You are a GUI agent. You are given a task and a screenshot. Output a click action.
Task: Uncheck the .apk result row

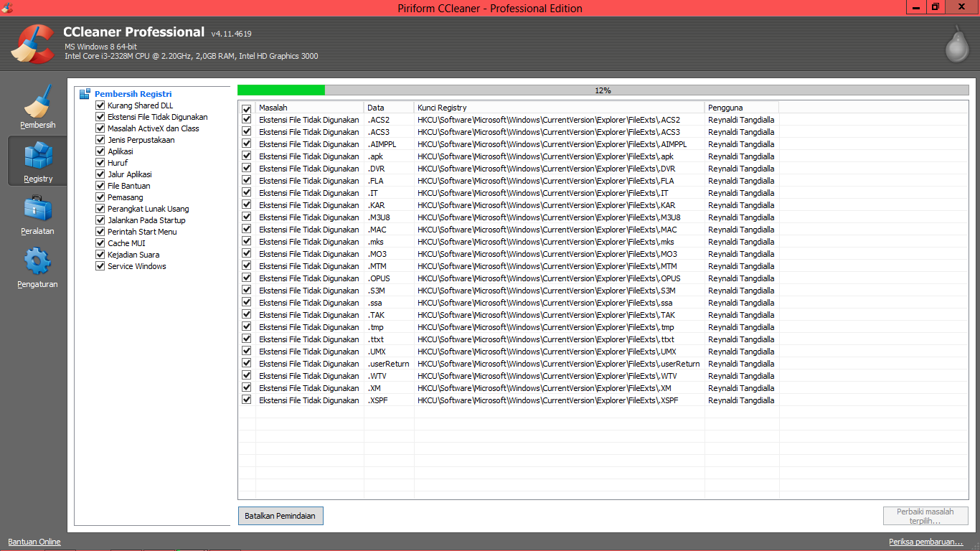(247, 156)
